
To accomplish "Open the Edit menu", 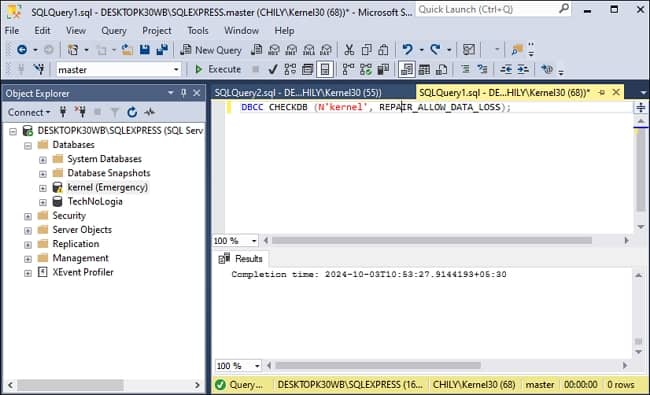I will click(42, 31).
